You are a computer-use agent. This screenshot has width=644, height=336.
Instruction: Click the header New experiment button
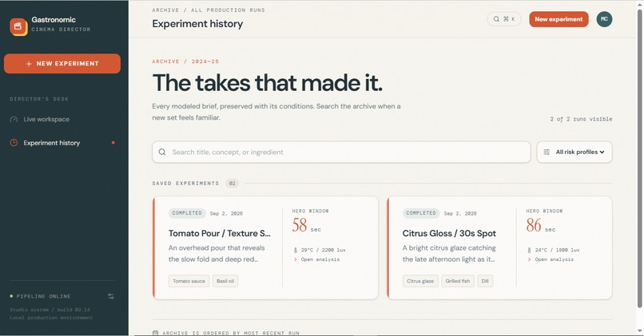click(559, 19)
